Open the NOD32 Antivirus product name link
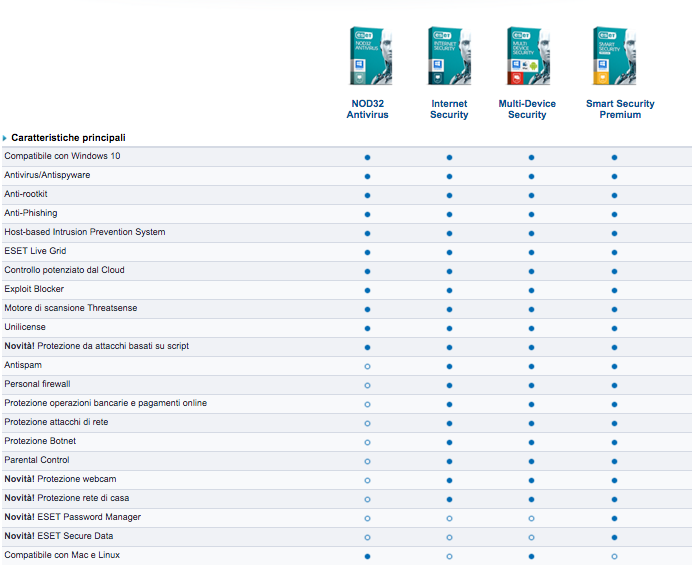This screenshot has height=565, width=693. point(368,109)
